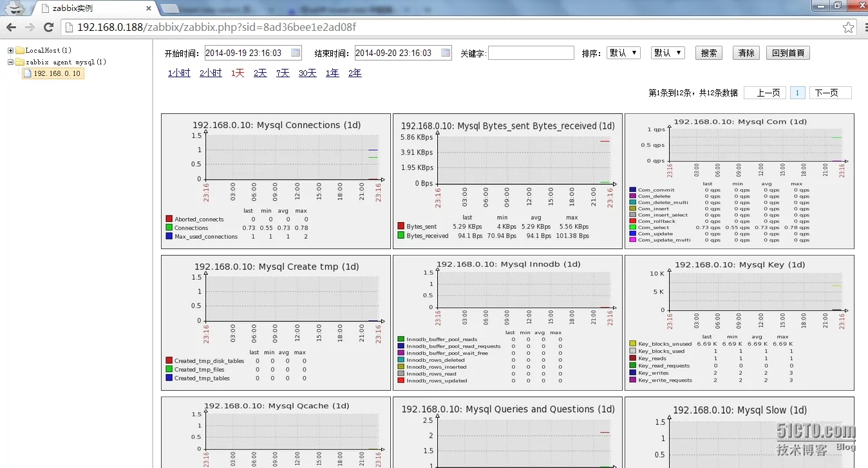The width and height of the screenshot is (868, 468).
Task: Open the Mysql Bytes_sent Bytes_received graph
Action: tap(507, 180)
